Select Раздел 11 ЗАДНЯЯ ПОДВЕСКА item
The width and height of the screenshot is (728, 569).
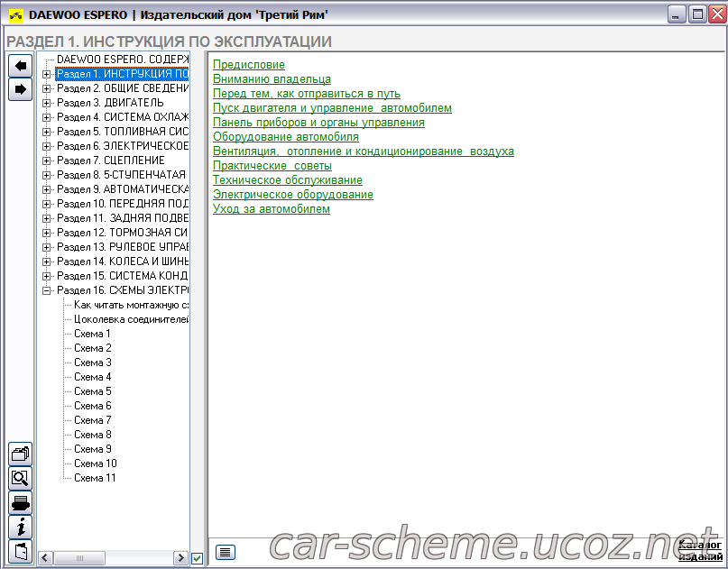[x=123, y=218]
